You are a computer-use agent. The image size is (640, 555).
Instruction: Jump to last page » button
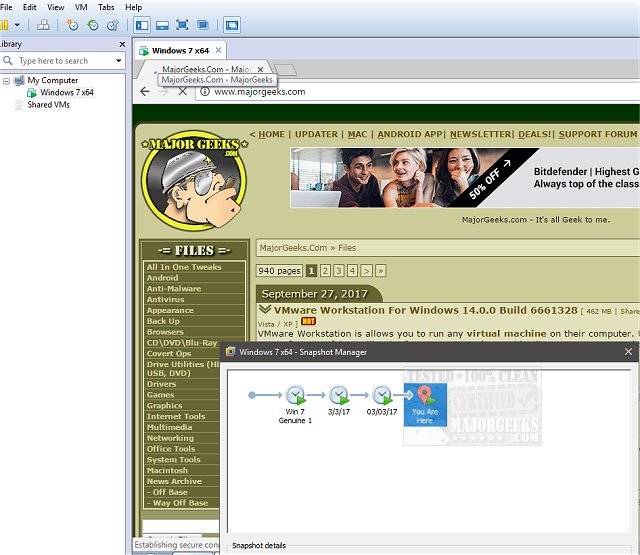pos(380,271)
